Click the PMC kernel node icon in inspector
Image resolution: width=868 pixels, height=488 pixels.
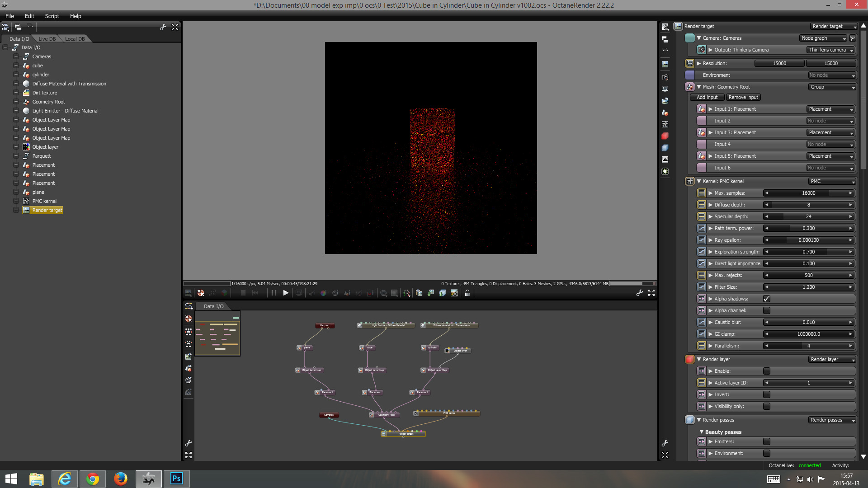[690, 181]
